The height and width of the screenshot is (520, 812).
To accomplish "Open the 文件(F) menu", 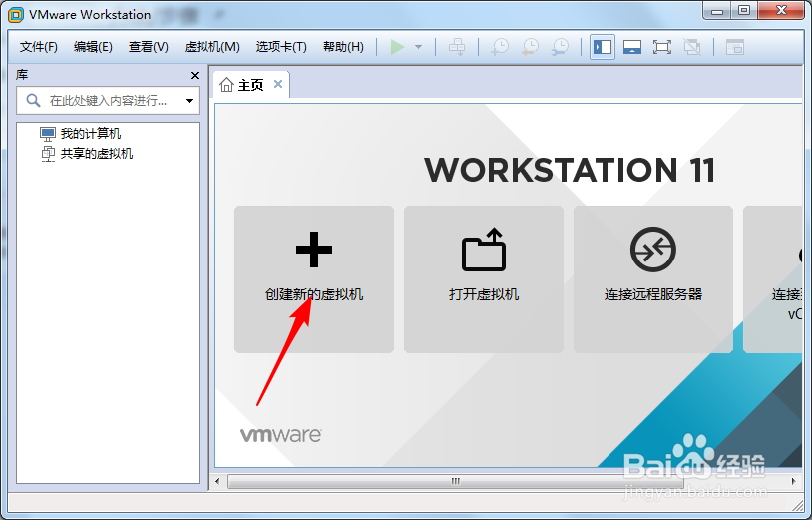I will (x=38, y=47).
